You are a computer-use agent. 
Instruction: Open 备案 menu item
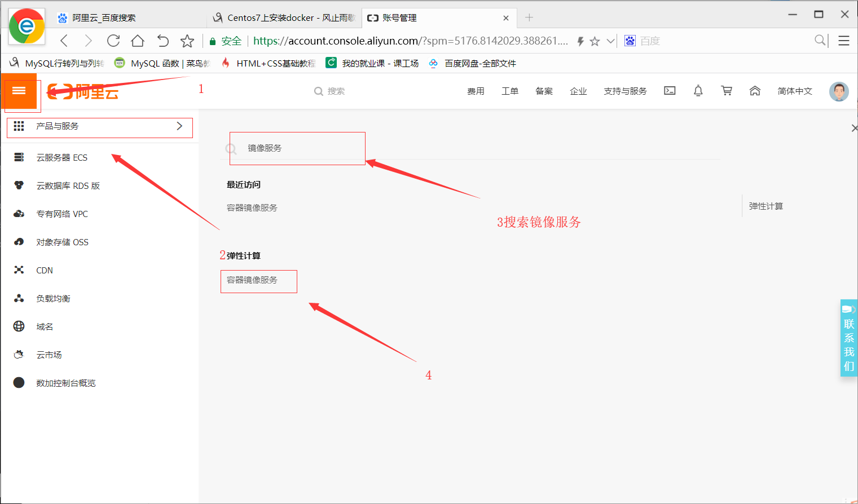pos(544,91)
